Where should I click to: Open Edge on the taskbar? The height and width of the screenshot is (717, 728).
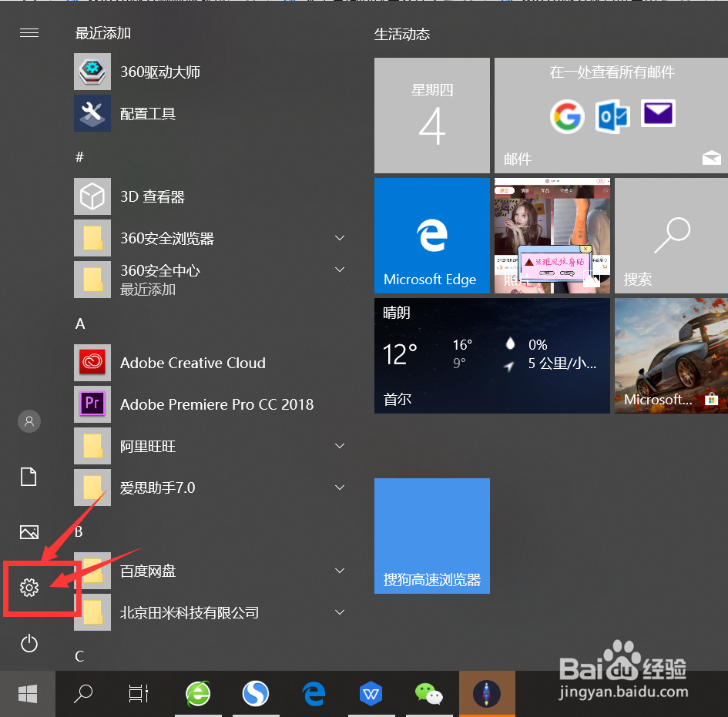click(x=314, y=694)
